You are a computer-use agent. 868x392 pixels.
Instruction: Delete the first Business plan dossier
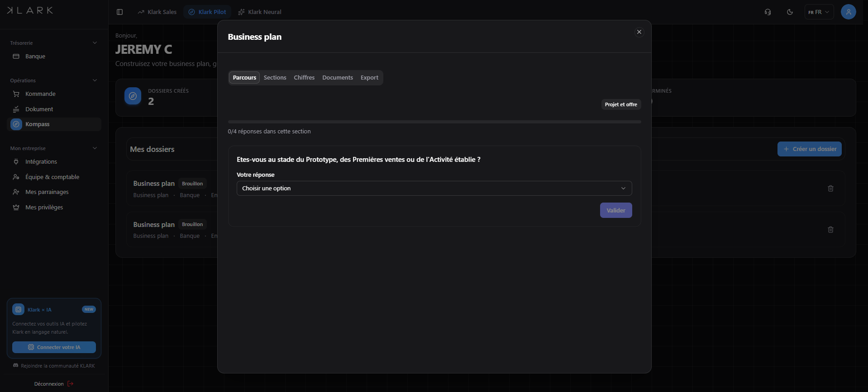pos(830,189)
